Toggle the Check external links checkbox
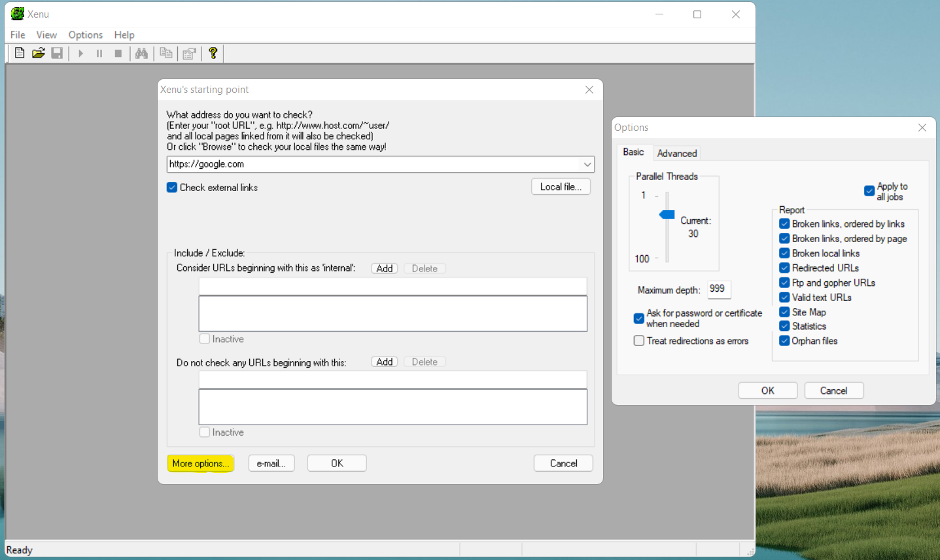Screen dimensions: 940x560 [x=172, y=187]
